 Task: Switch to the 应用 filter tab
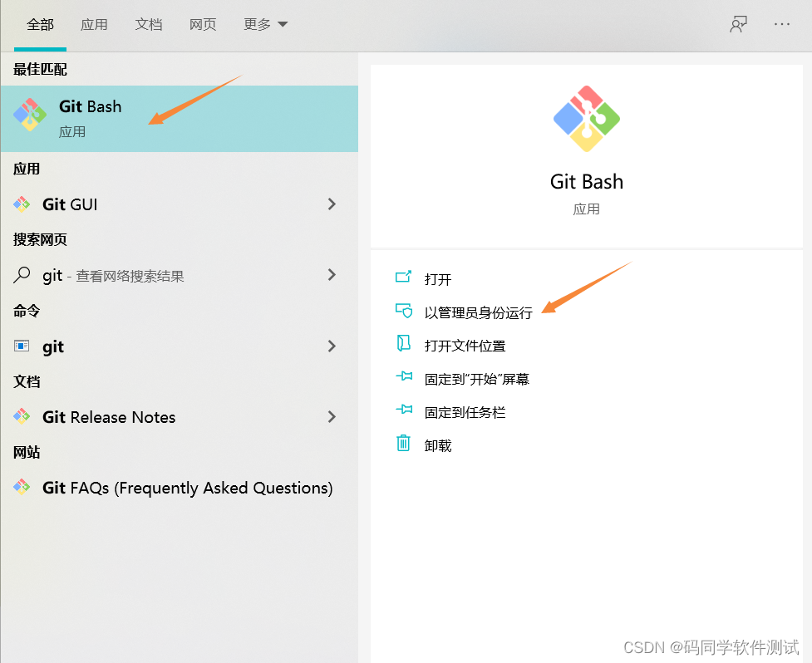tap(94, 24)
